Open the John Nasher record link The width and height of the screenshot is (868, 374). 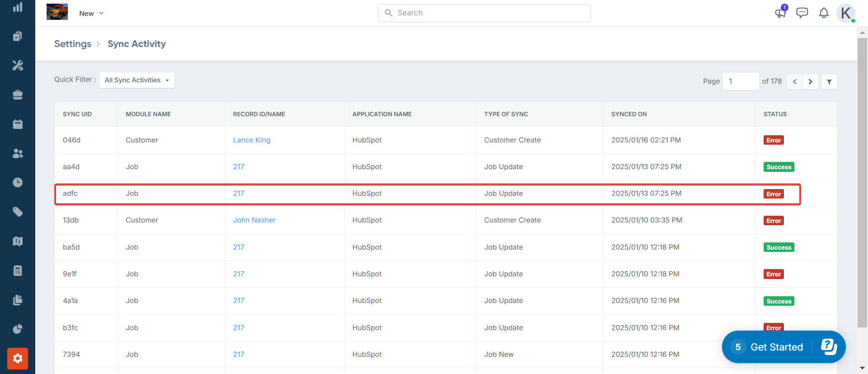tap(254, 220)
